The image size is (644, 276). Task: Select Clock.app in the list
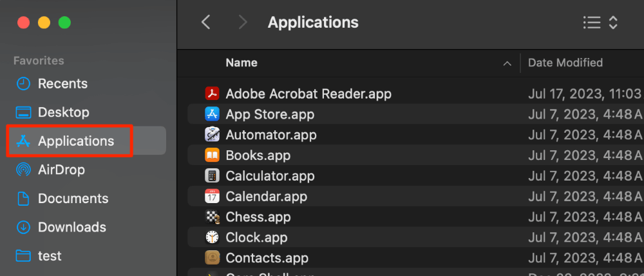(256, 237)
